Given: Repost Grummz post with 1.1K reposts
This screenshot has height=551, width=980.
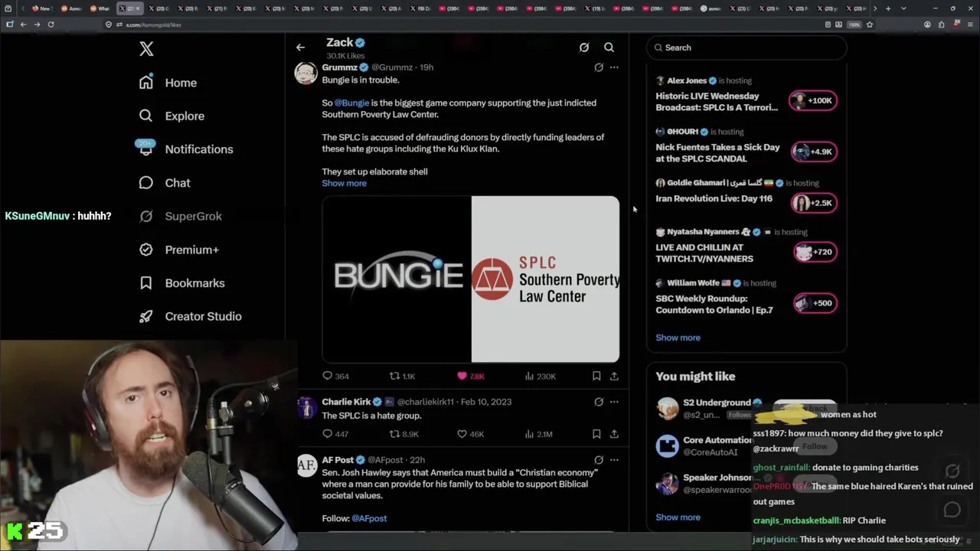Looking at the screenshot, I should [402, 376].
